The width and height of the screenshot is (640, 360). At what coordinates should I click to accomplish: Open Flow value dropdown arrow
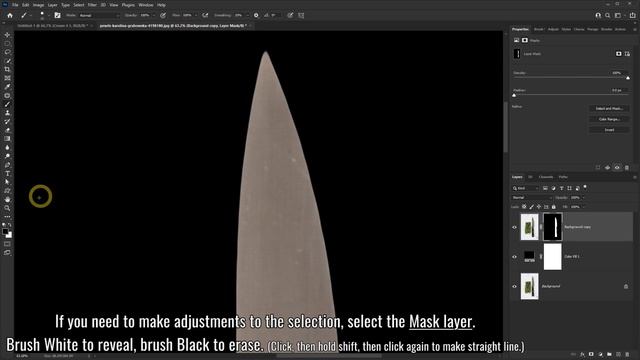click(x=196, y=16)
